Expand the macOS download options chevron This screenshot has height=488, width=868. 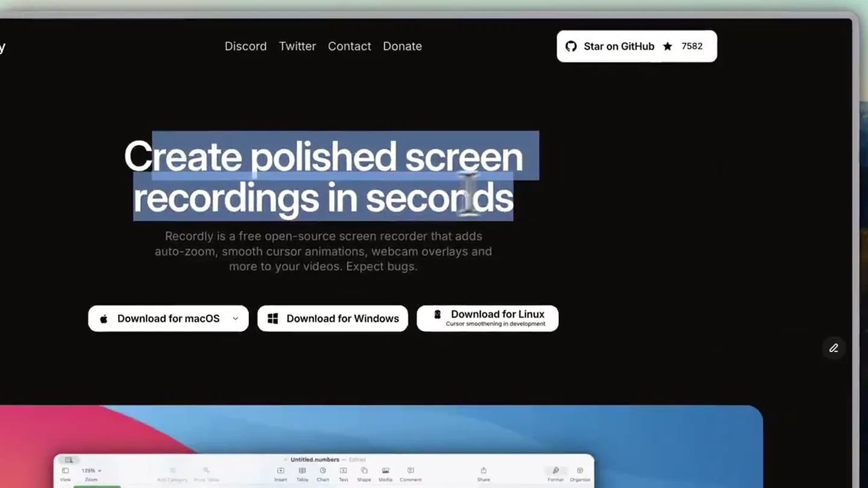click(235, 319)
